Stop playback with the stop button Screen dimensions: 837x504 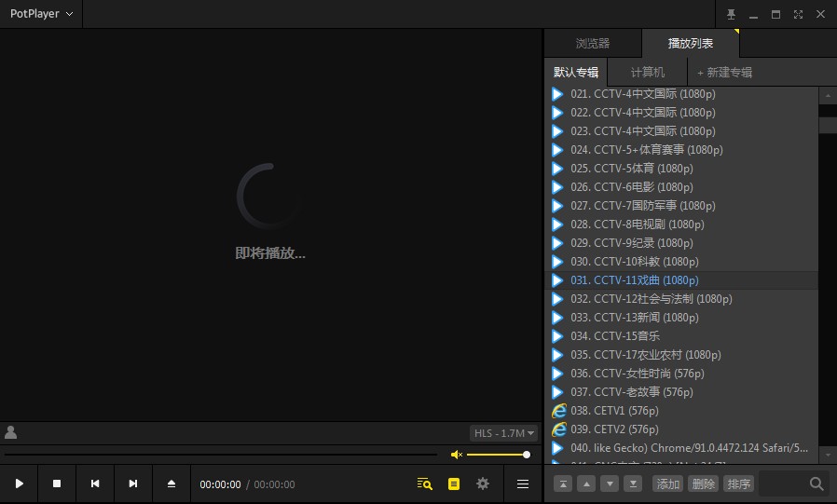tap(57, 484)
